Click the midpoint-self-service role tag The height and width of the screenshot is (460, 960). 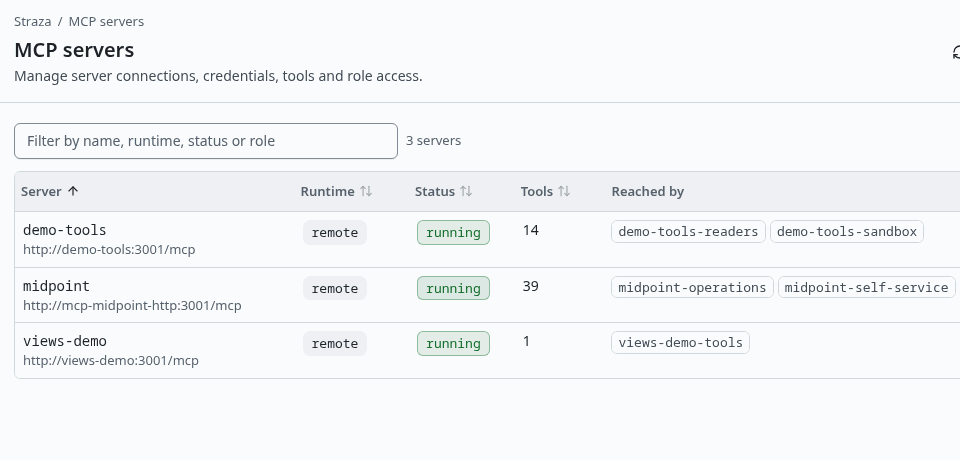point(866,287)
